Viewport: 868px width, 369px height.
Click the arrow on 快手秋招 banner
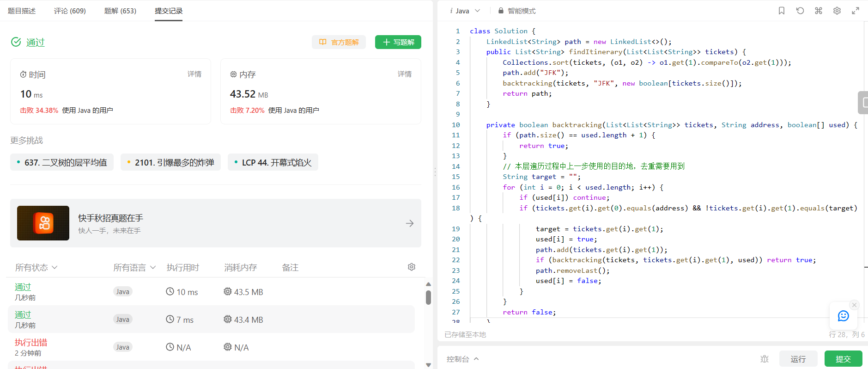pos(410,223)
